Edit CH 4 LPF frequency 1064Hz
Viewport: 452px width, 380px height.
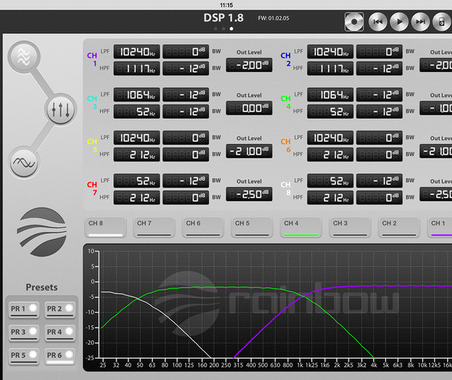pos(330,95)
